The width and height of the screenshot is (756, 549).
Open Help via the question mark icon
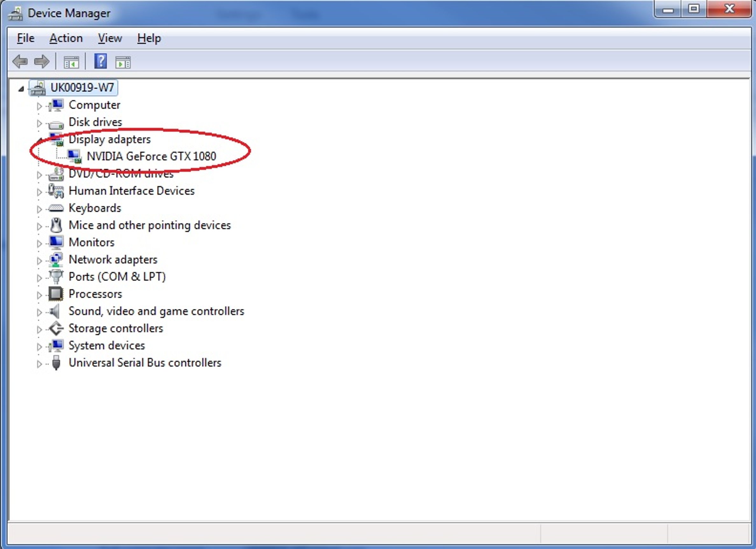coord(100,61)
